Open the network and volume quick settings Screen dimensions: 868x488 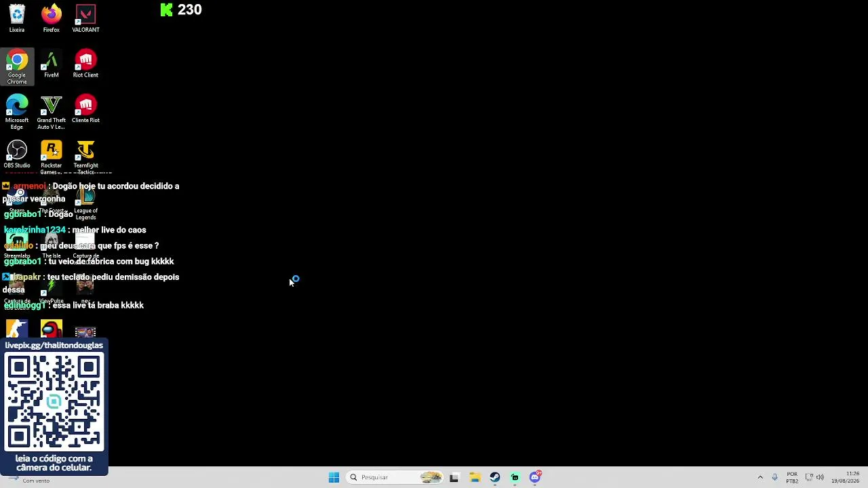click(814, 478)
